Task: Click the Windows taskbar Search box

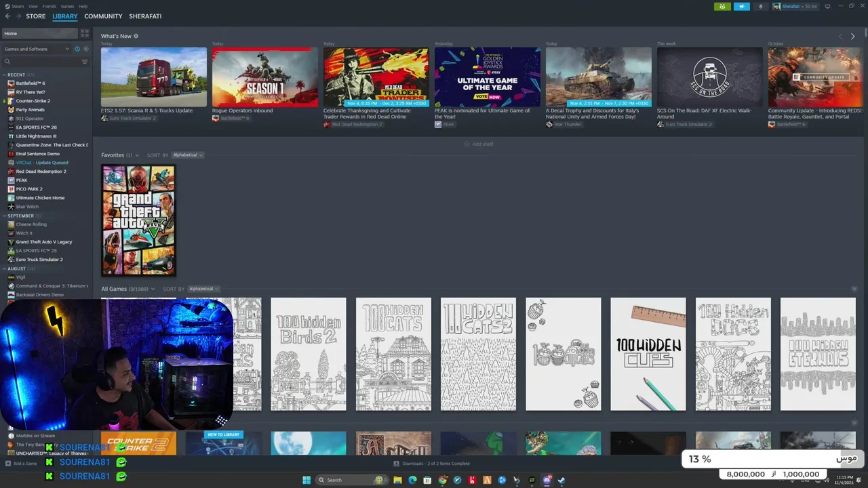Action: [351, 480]
